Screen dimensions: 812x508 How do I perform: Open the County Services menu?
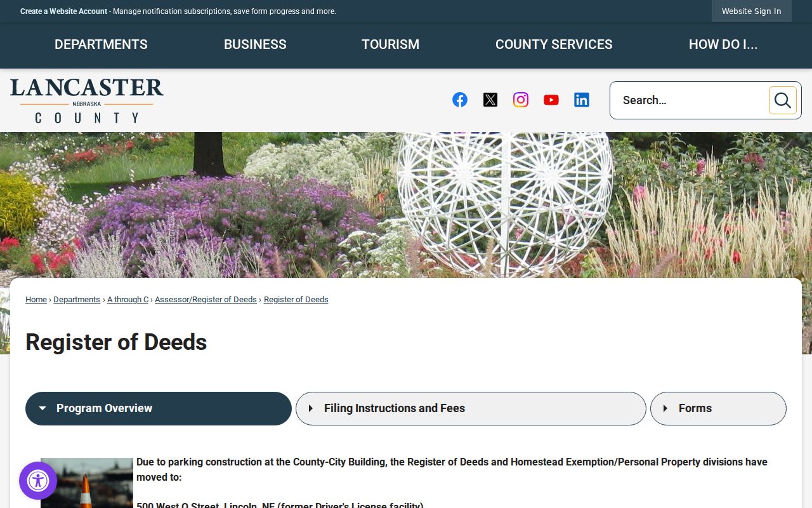554,44
